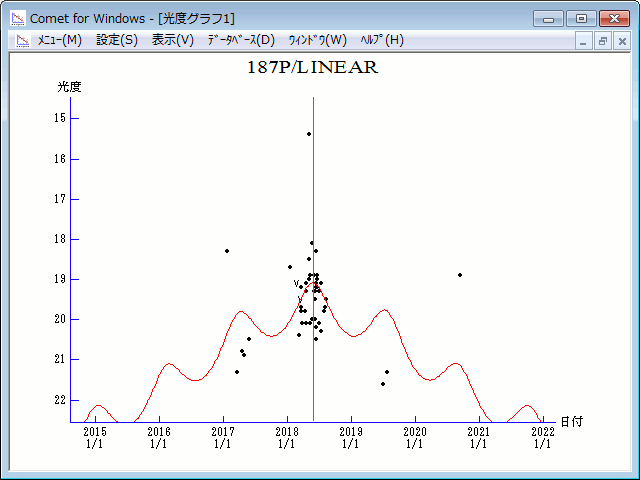Open the 設定(S) settings menu
Screen dimensions: 640x480
117,40
